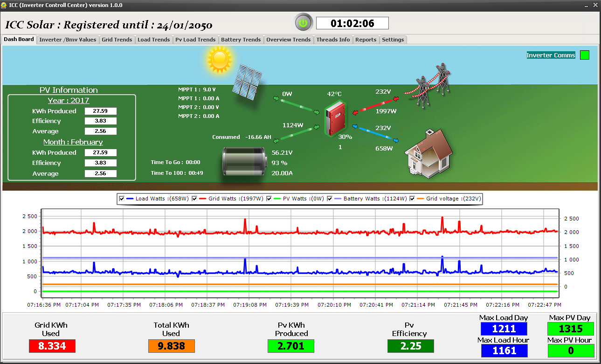This screenshot has width=601, height=364.
Task: Click the green Inverter Comms status indicator
Action: tap(584, 55)
